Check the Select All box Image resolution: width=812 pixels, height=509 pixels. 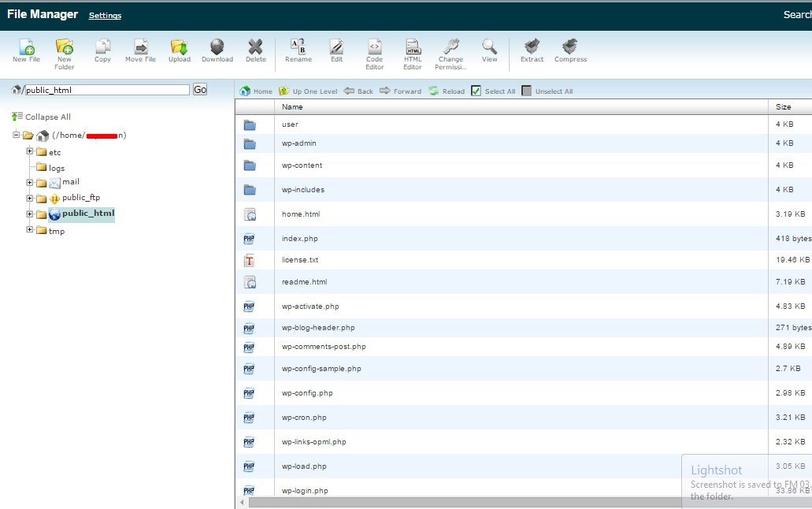pos(476,91)
